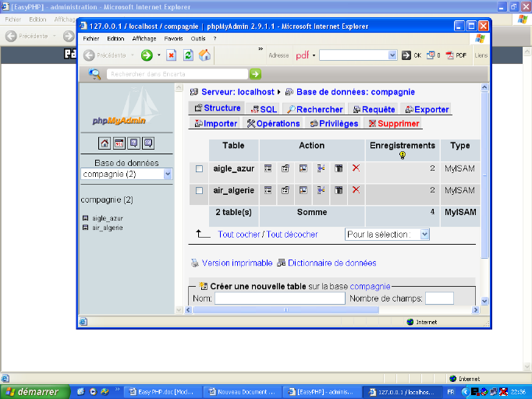Open the Rechercher tab

(314, 109)
